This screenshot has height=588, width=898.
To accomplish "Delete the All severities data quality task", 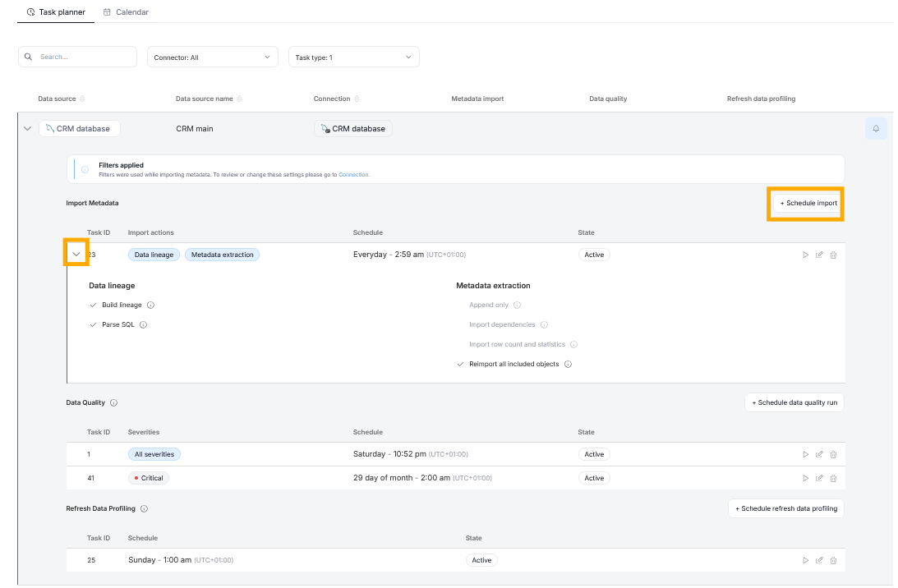I will pos(833,454).
